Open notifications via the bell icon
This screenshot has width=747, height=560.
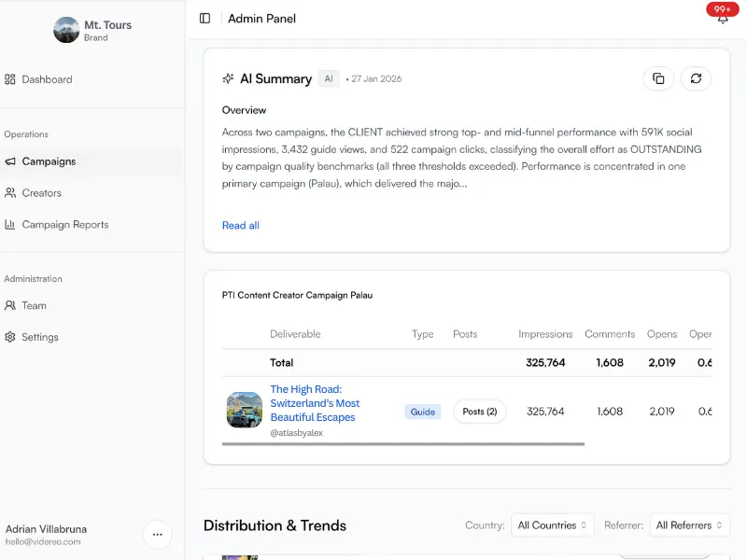[x=722, y=20]
